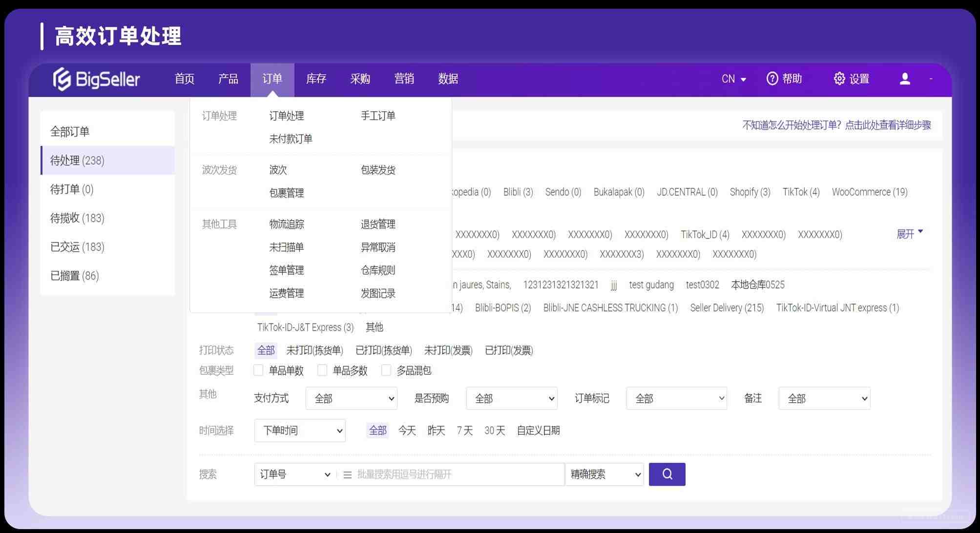Select the 昨天 time filter
The width and height of the screenshot is (980, 533).
(x=436, y=430)
